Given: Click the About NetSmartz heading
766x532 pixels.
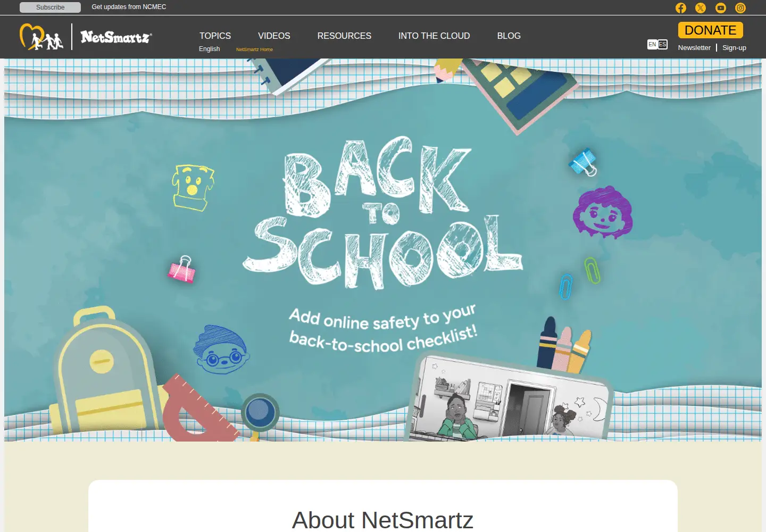Looking at the screenshot, I should pos(382,519).
